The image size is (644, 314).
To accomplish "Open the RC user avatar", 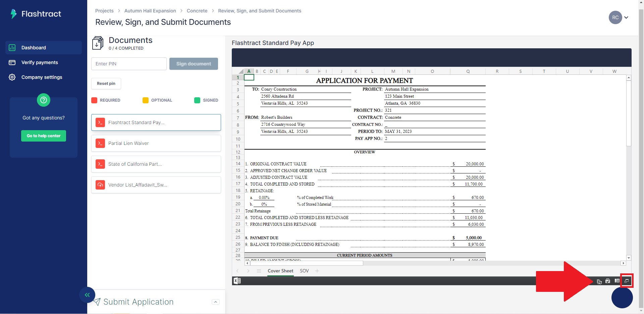I will (x=615, y=17).
